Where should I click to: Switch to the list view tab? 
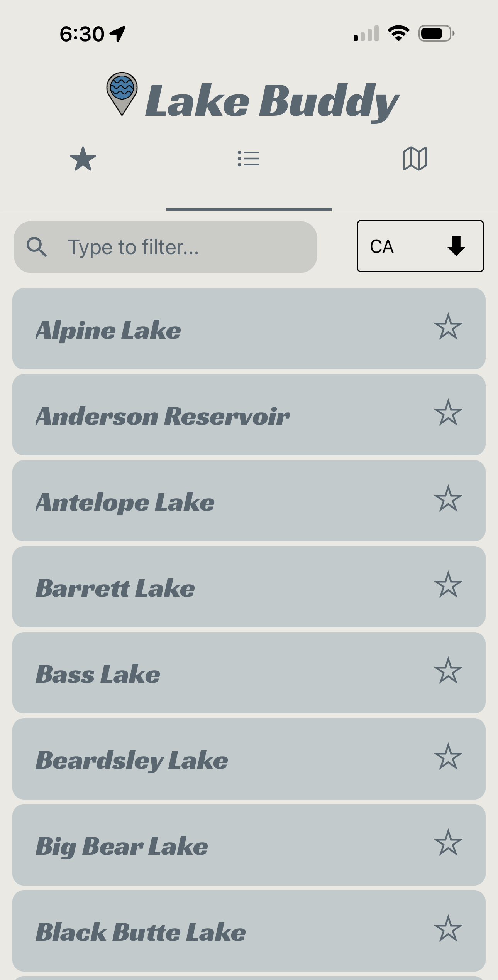[249, 159]
